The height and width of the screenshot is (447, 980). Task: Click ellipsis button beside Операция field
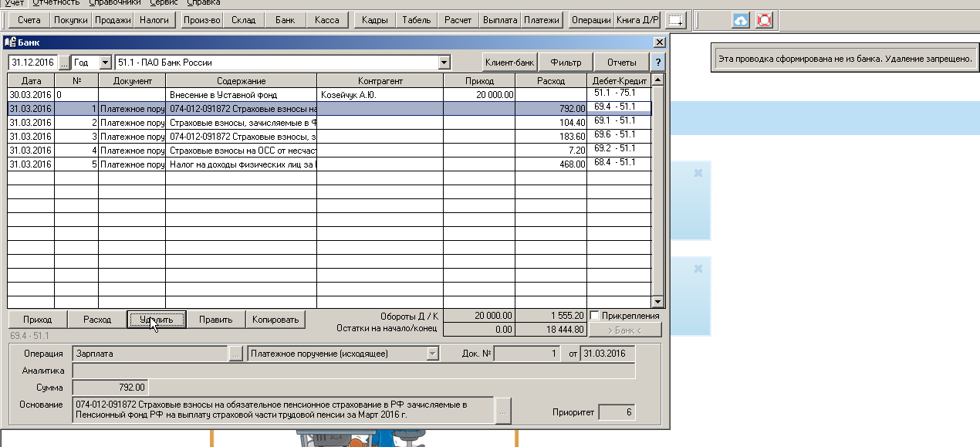click(x=236, y=354)
